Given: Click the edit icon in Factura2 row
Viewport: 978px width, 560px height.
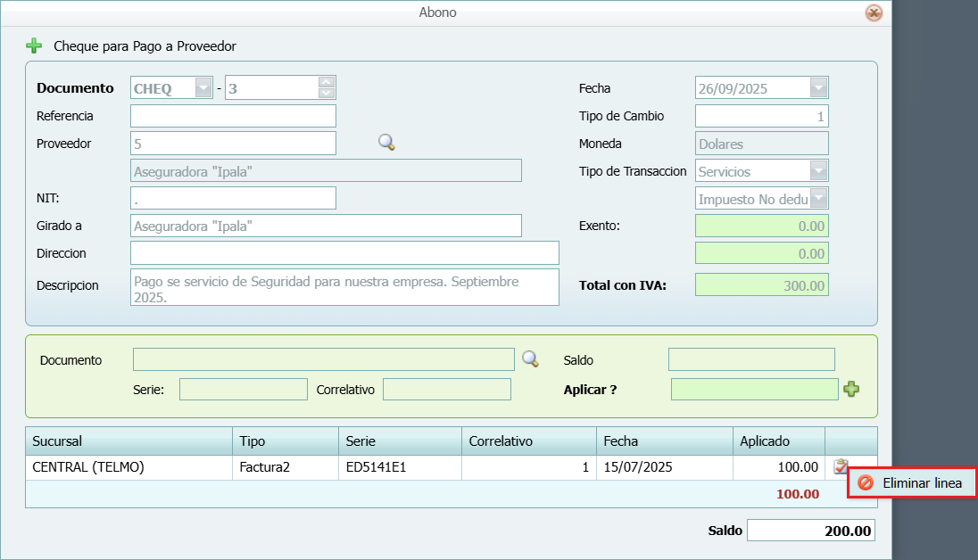Looking at the screenshot, I should pyautogui.click(x=840, y=466).
